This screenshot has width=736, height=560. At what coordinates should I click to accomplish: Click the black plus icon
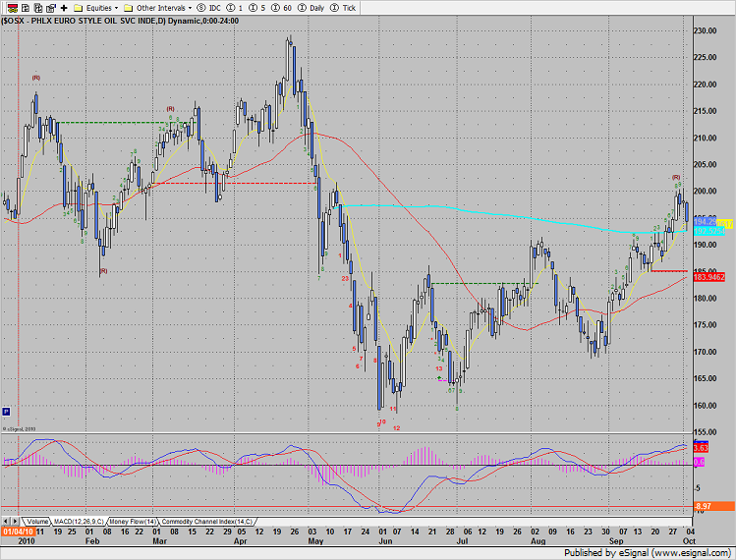(61, 7)
